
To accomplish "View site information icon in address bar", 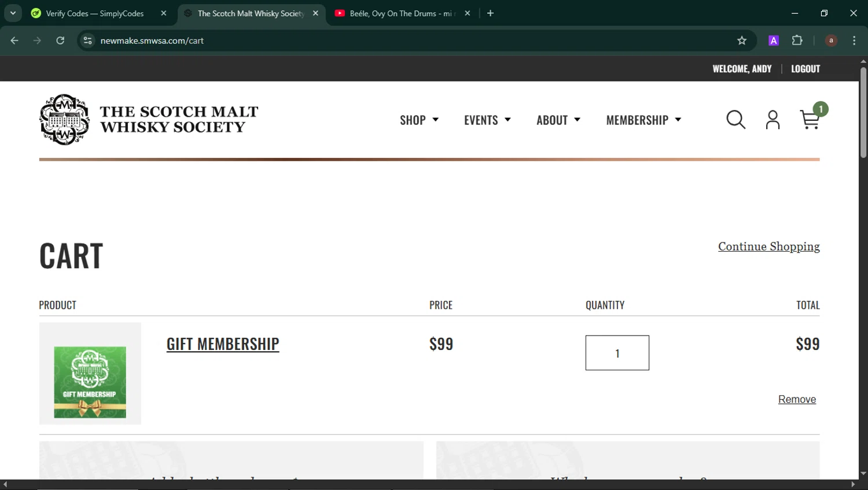I will coord(87,40).
